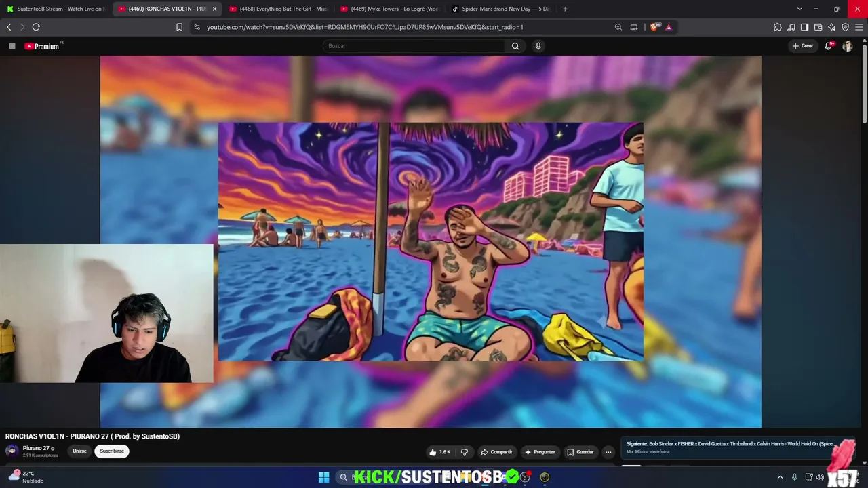Screen dimensions: 868x488
Task: Open the Brave Wallet icon
Action: [818, 27]
